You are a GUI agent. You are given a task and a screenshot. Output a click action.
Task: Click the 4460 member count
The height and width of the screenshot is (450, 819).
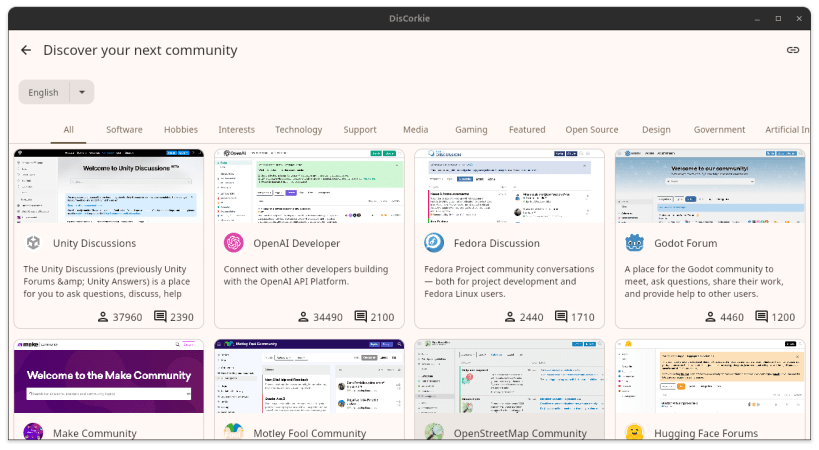(732, 317)
